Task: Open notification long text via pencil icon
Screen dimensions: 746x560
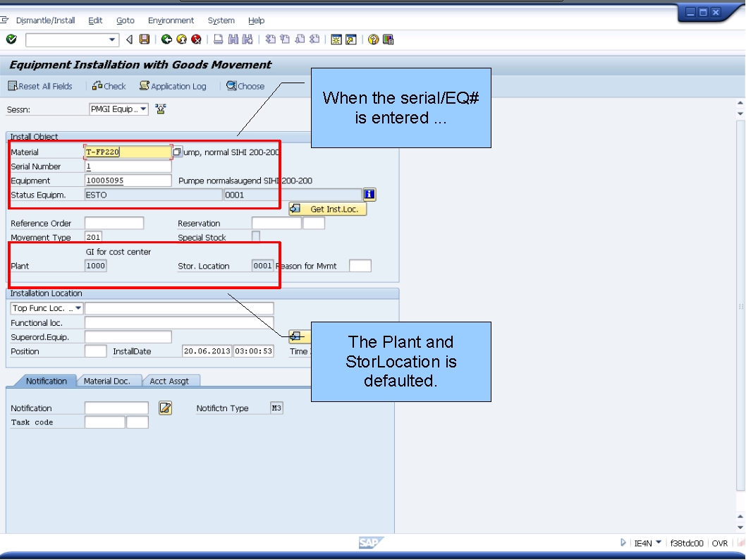Action: [164, 408]
